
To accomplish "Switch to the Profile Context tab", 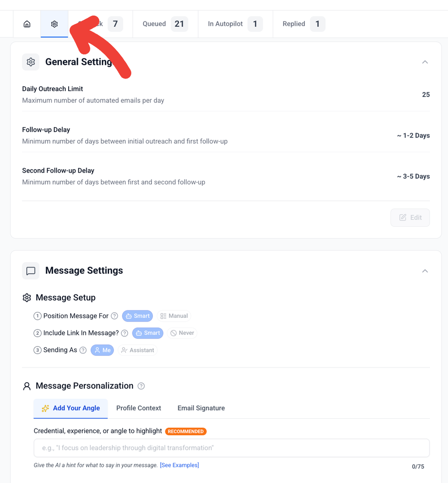I will tap(138, 408).
